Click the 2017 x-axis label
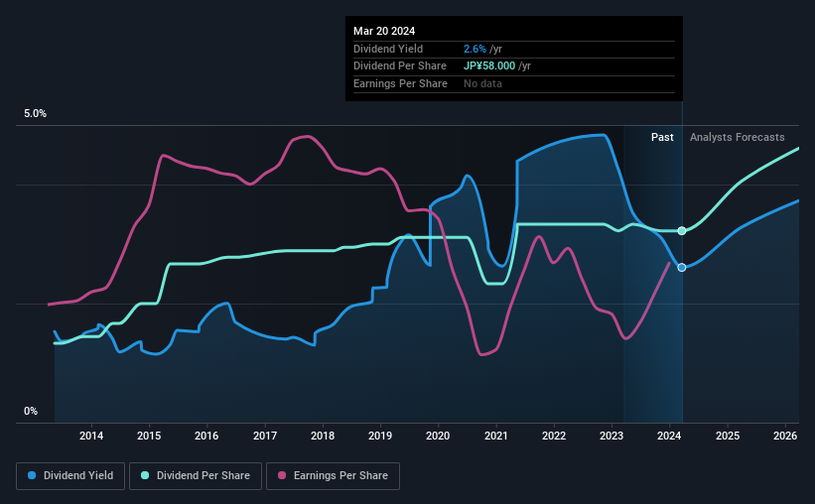 265,436
